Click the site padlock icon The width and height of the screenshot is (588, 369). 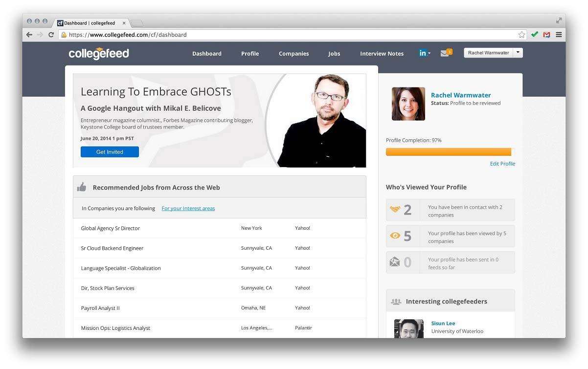64,35
